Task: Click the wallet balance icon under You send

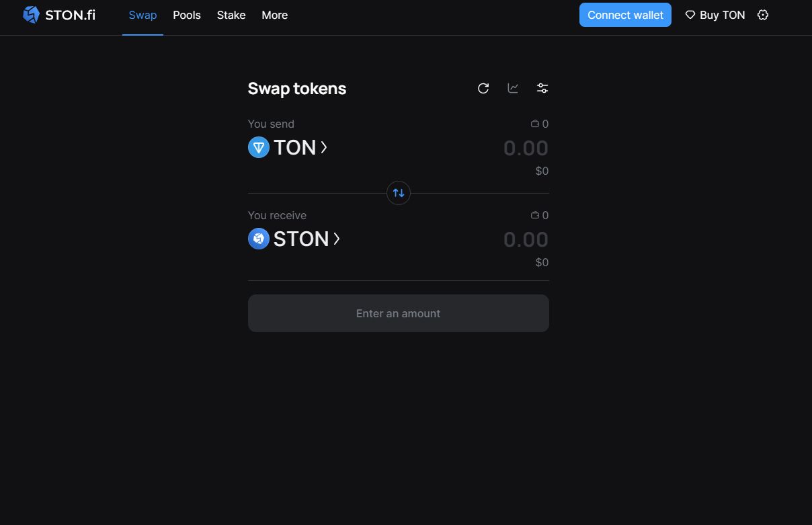Action: [535, 124]
